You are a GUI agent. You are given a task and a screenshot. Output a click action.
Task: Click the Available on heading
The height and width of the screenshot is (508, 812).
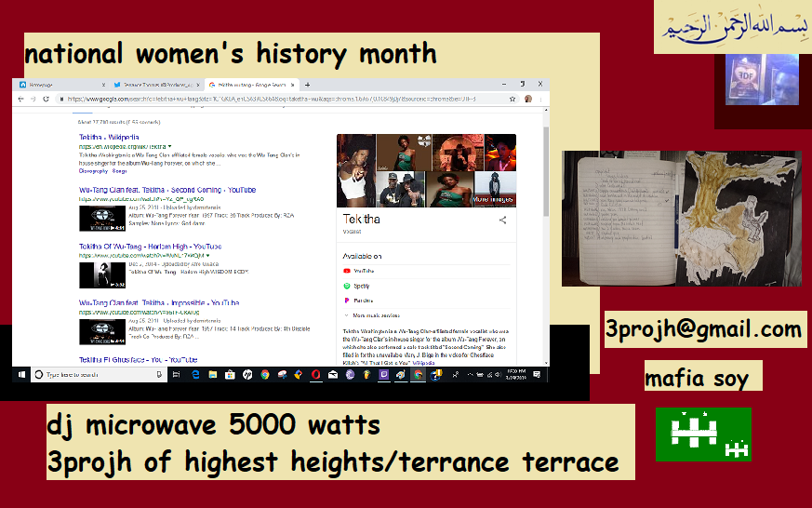[362, 257]
